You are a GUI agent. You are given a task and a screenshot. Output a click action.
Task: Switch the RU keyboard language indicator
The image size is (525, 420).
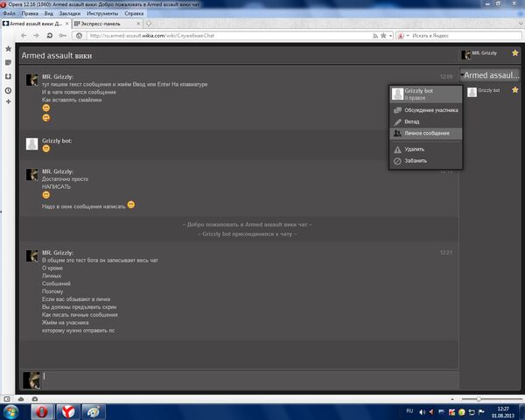pyautogui.click(x=409, y=411)
